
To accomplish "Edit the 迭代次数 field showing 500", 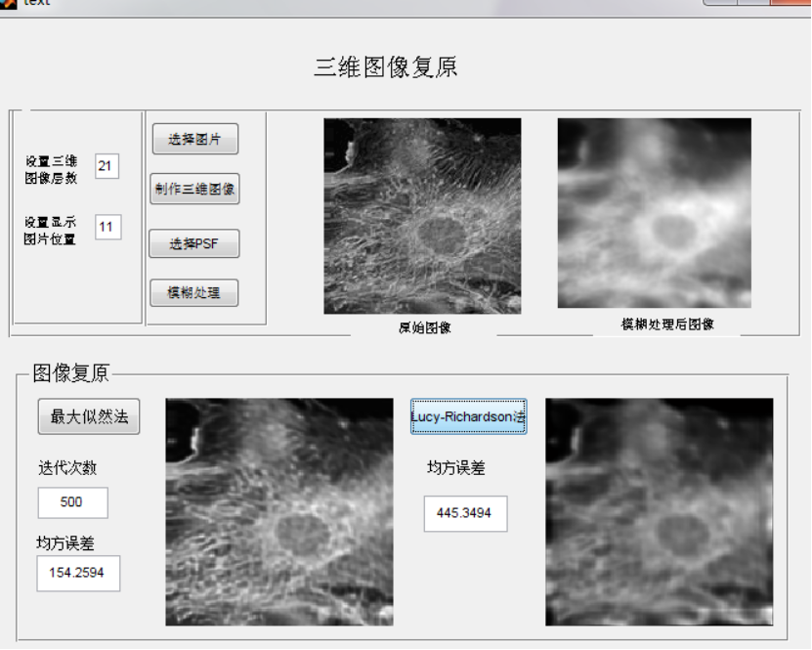I will (x=73, y=502).
